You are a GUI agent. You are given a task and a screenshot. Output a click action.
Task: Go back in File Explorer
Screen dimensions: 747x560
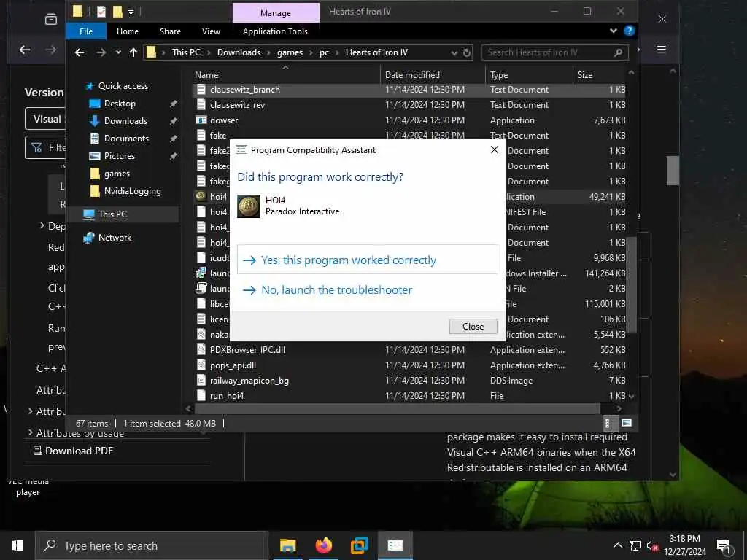coord(80,52)
